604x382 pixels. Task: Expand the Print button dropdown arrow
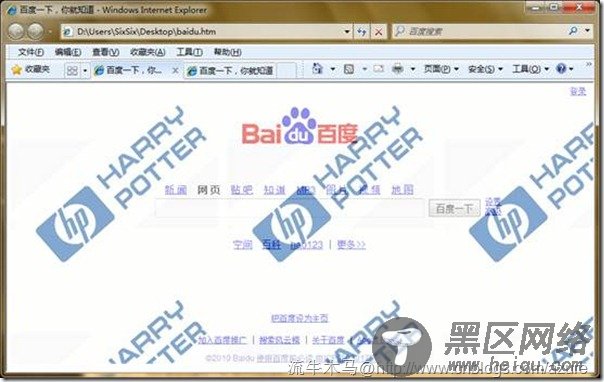click(x=413, y=69)
